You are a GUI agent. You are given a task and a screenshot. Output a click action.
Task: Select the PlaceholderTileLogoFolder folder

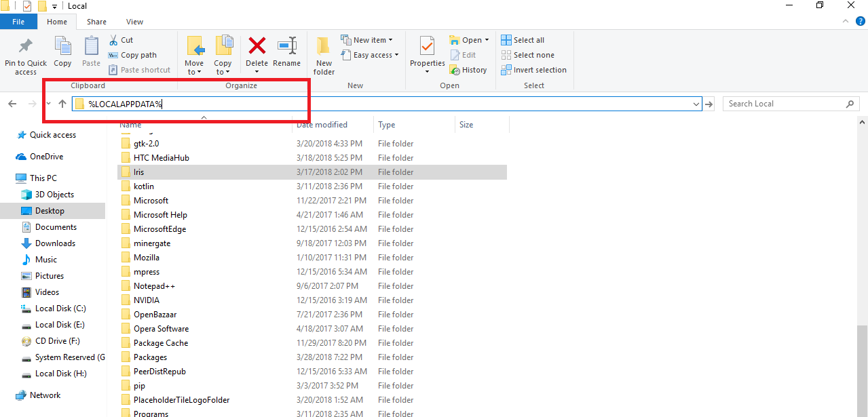coord(182,400)
